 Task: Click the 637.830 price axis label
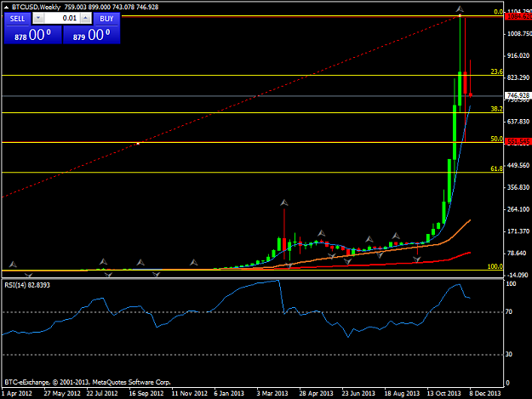pos(518,122)
